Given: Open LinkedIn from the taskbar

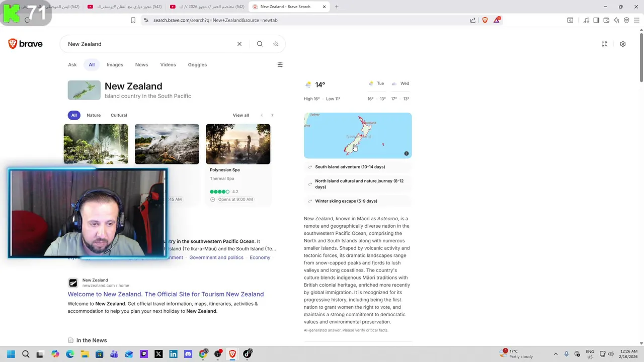Looking at the screenshot, I should point(173,354).
